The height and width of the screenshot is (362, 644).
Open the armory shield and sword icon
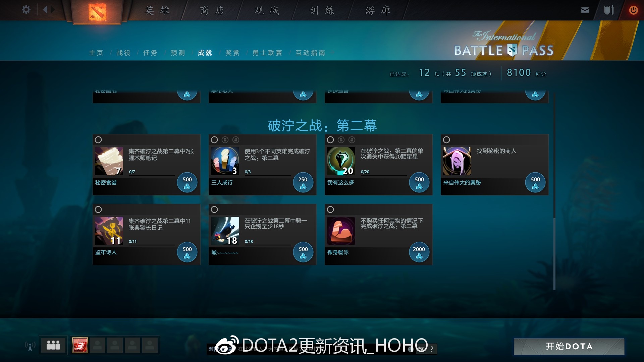coord(609,10)
